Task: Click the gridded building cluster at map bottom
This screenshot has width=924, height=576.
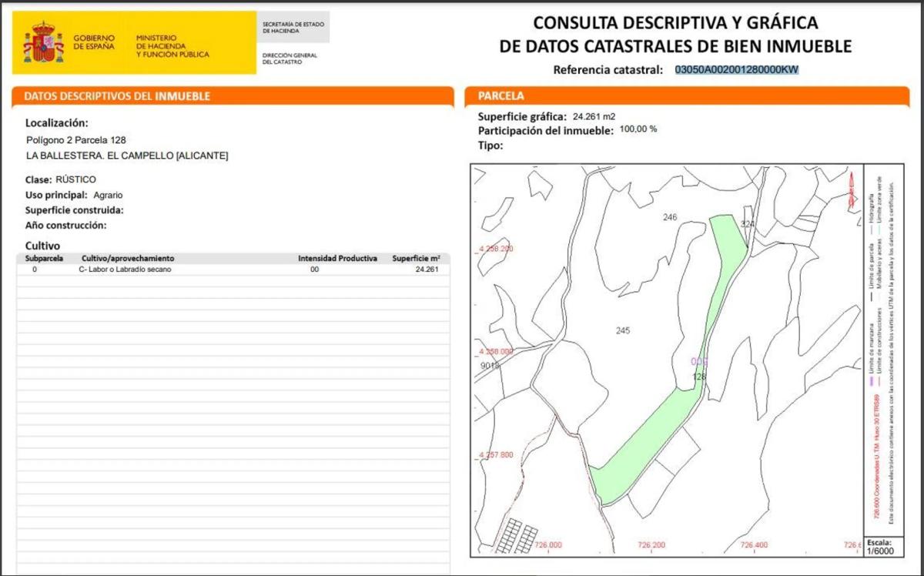Action: (515, 537)
